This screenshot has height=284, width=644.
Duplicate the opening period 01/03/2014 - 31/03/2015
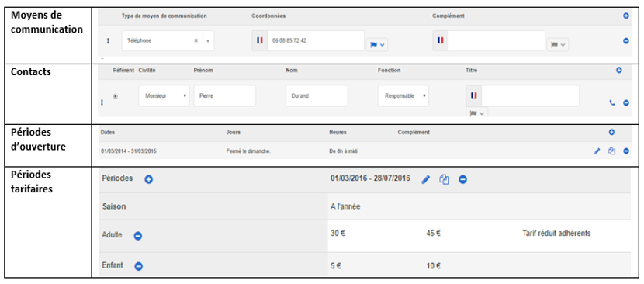(x=611, y=151)
